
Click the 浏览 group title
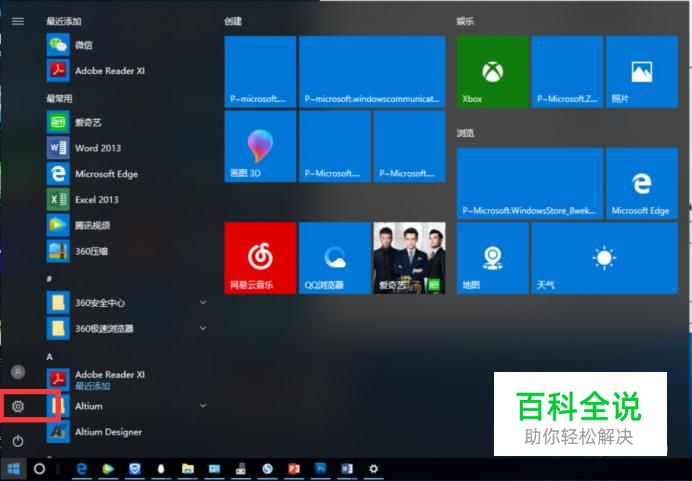(465, 133)
